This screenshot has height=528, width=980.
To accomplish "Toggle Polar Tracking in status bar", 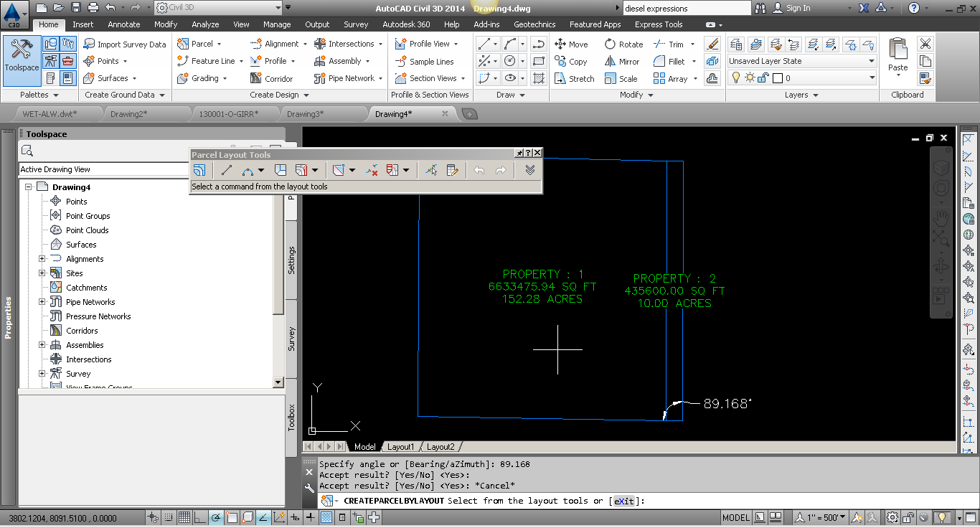I will 215,517.
